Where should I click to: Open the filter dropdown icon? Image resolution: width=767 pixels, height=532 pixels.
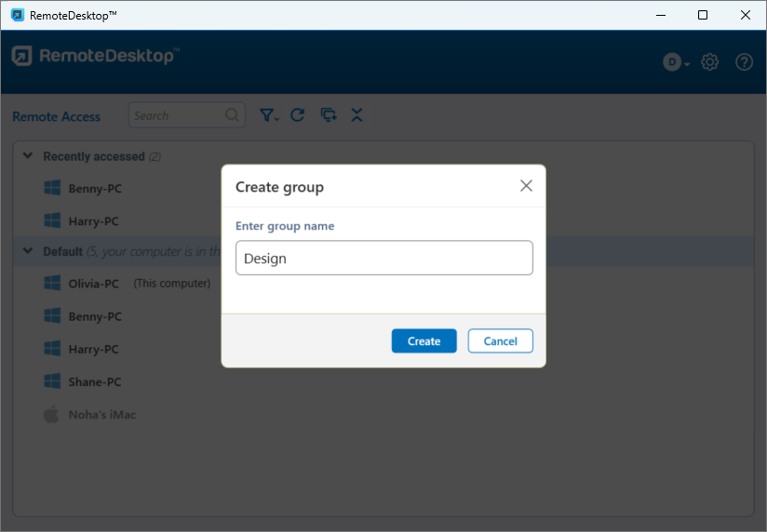269,115
